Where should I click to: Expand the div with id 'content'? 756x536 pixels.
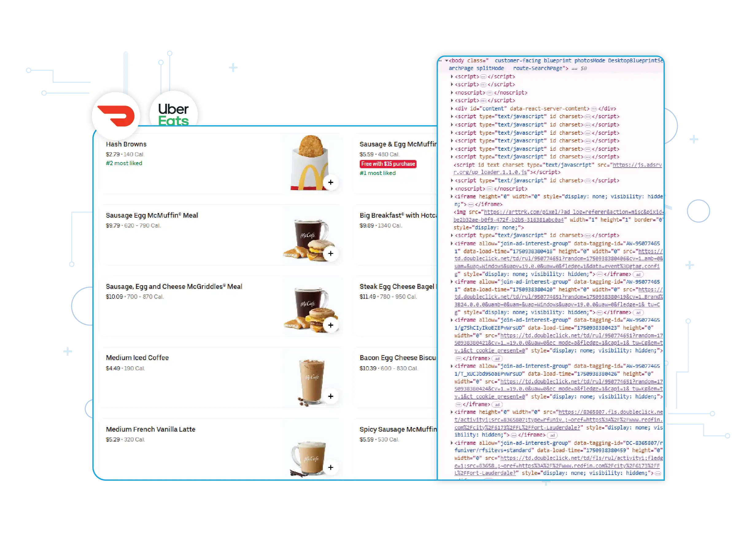coord(452,108)
